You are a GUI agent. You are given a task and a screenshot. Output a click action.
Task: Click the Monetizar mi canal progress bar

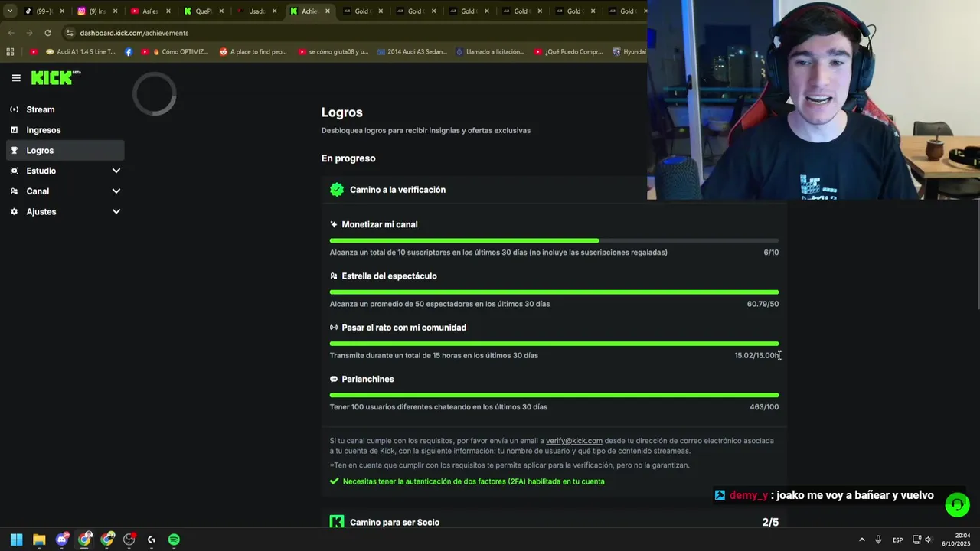point(554,240)
